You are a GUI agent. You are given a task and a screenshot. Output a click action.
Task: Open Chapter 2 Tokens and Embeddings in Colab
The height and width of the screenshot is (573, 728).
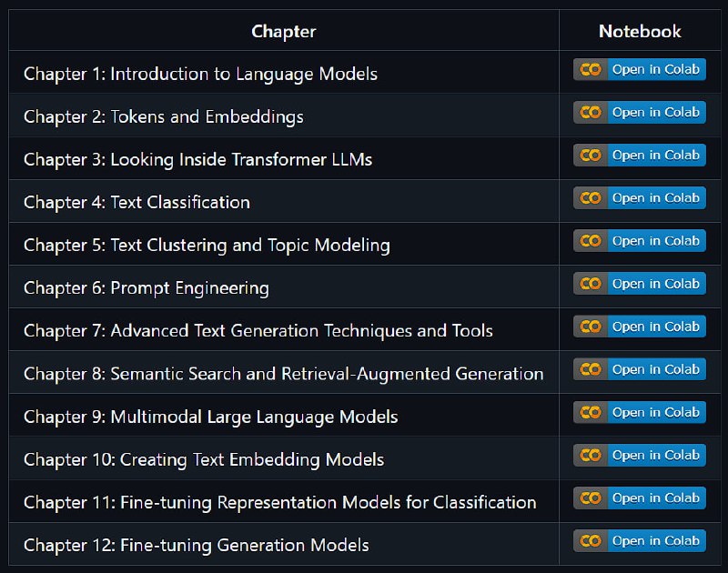click(640, 112)
